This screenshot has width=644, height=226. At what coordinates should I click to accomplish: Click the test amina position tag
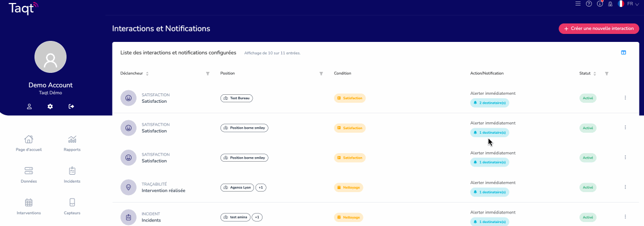[235, 218]
